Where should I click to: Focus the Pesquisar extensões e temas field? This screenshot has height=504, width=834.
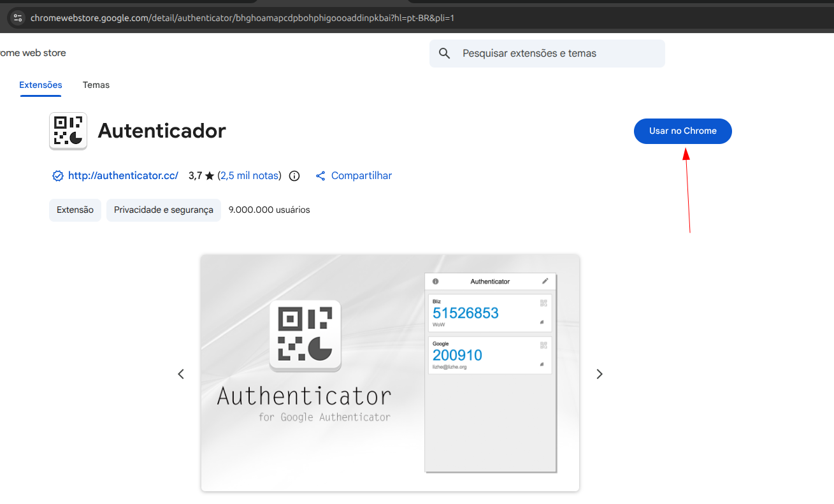[547, 54]
